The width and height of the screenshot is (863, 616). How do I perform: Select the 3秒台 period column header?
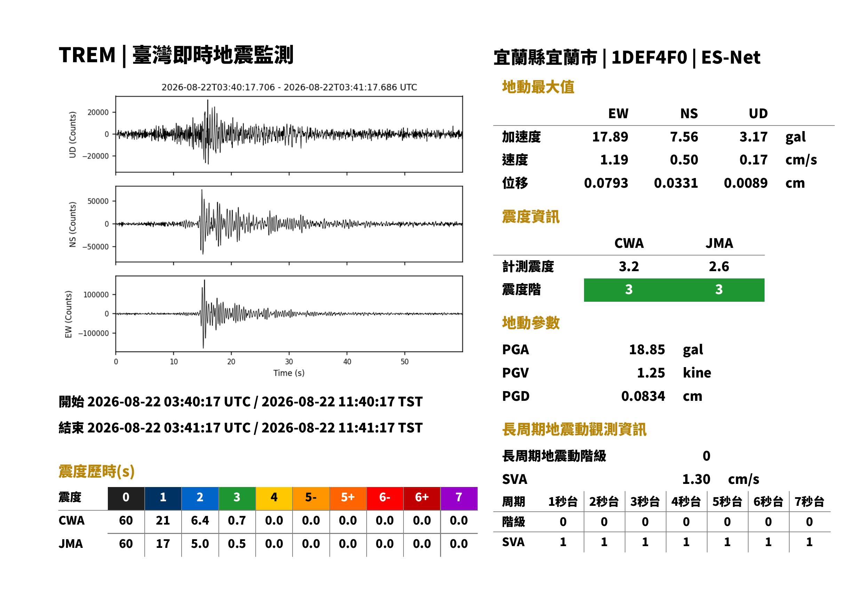pyautogui.click(x=645, y=501)
